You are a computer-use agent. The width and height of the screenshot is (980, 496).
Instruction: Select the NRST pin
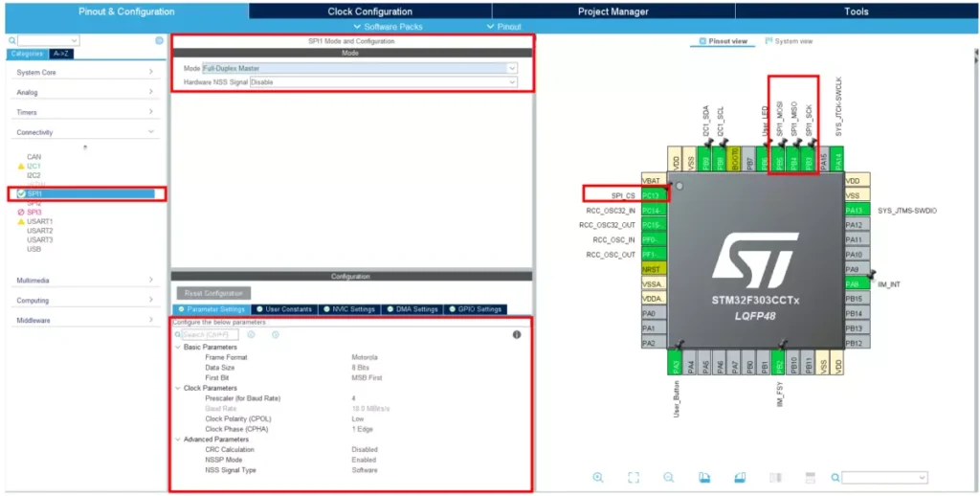[x=654, y=270]
